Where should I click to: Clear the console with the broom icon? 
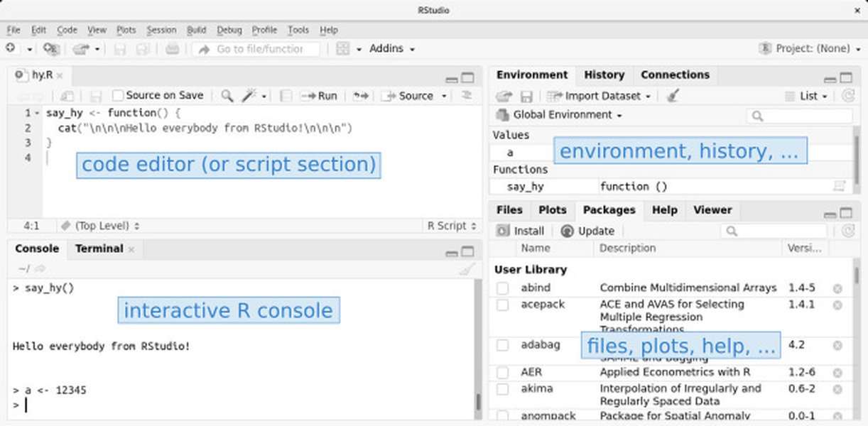tap(467, 268)
